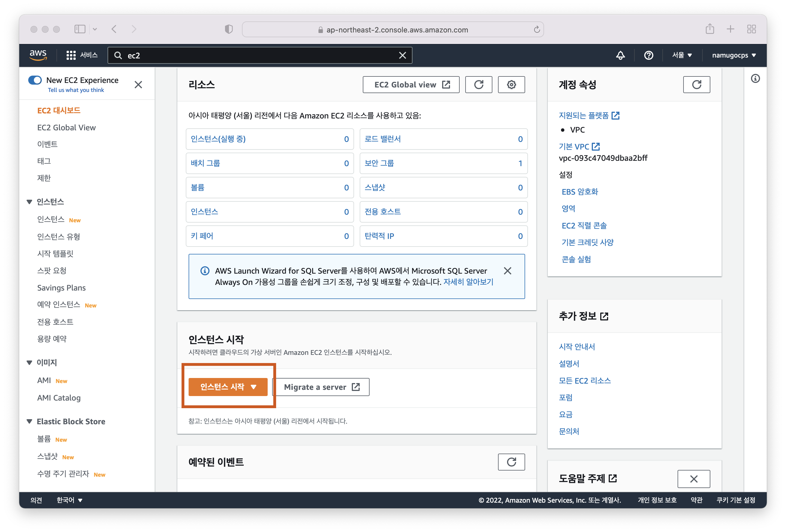Reload the page in the address bar
Viewport: 786px width, 532px height.
(x=536, y=29)
